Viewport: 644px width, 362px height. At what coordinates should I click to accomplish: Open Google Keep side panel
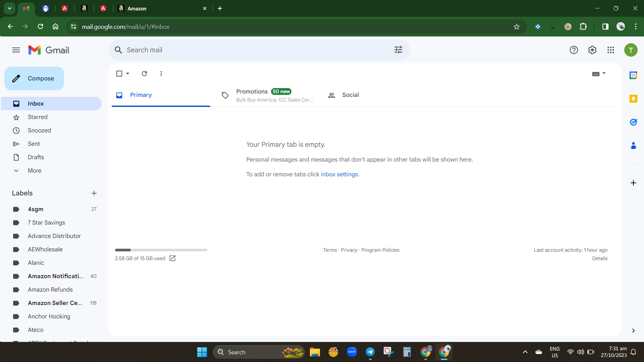tap(633, 99)
